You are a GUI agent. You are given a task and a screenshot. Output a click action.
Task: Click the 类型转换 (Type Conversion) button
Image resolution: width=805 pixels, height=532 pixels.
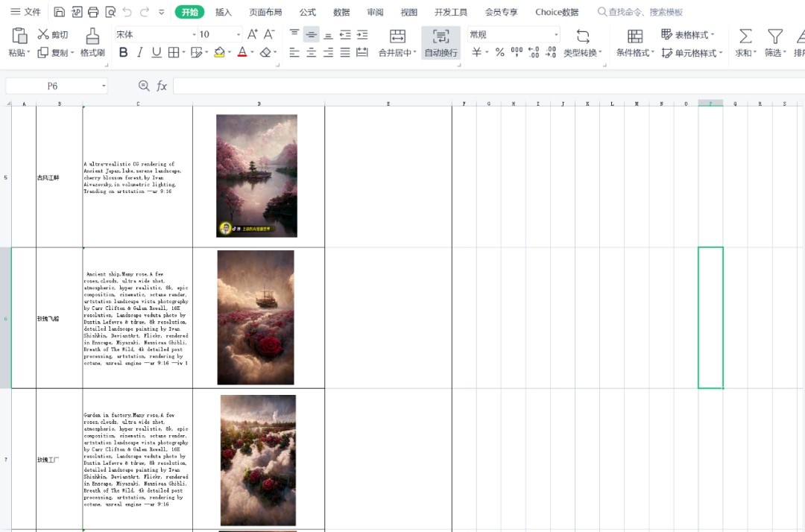click(x=583, y=43)
